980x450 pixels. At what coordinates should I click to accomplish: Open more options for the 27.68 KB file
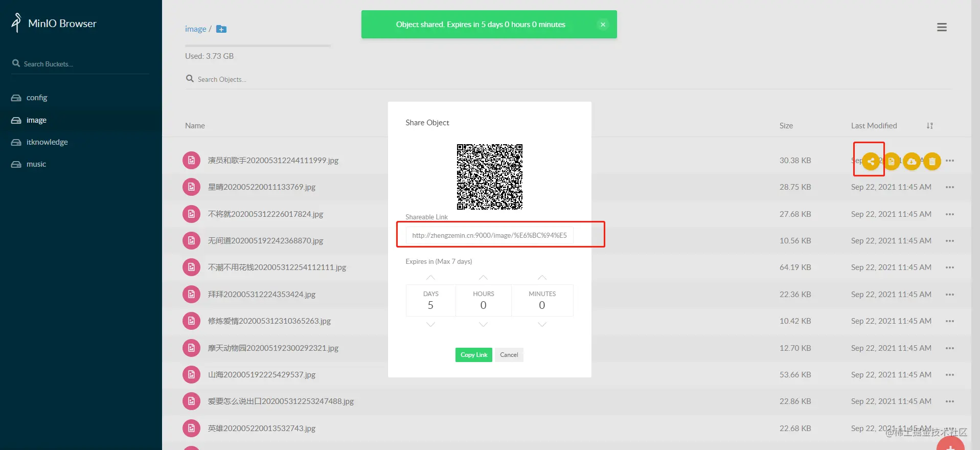click(x=950, y=214)
